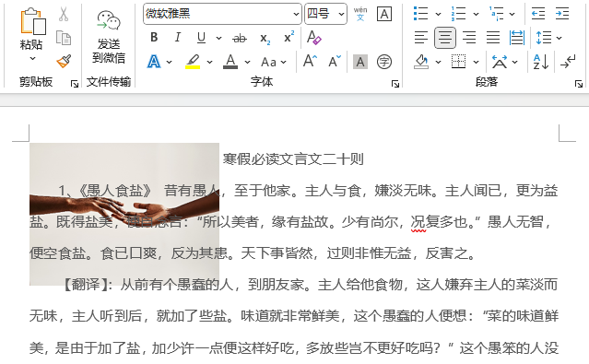The height and width of the screenshot is (364, 589).
Task: Decrease font size icon
Action: [335, 61]
